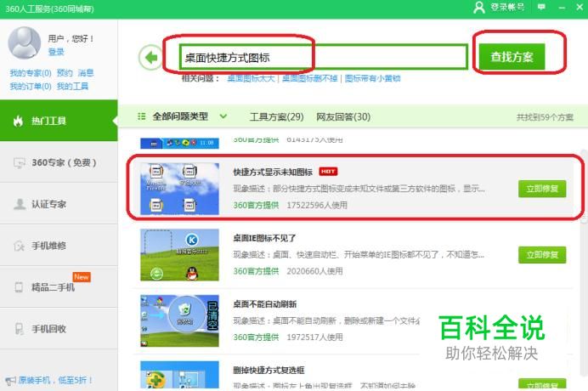Open the 手机维修 sidebar tab

59,246
